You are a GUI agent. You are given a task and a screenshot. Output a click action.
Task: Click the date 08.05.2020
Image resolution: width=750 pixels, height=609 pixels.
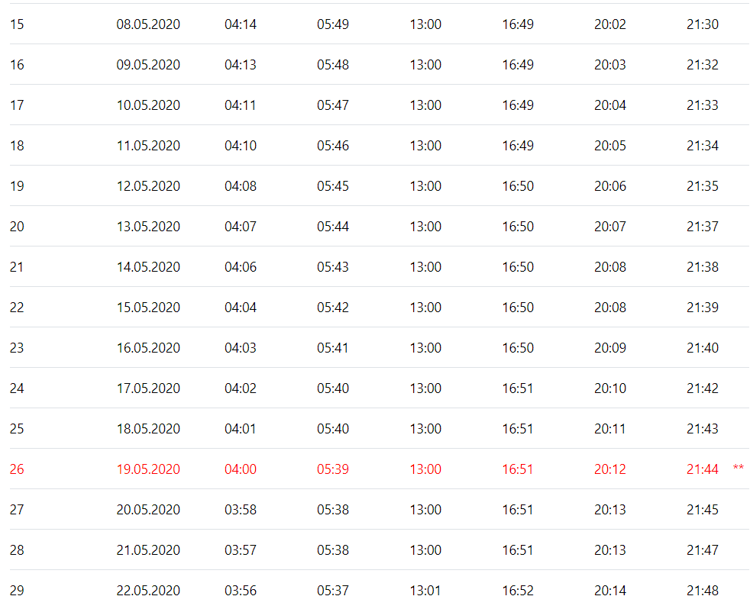coord(148,24)
